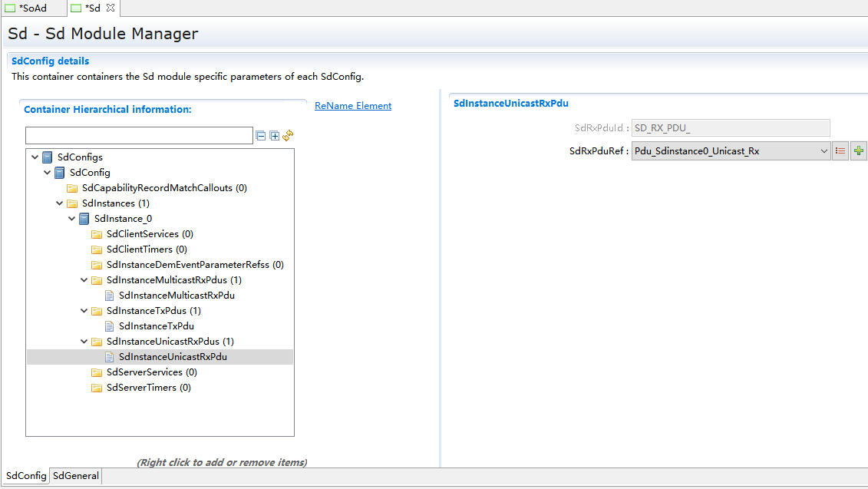The width and height of the screenshot is (868, 489).
Task: Switch to the SdGeneral tab
Action: [75, 476]
